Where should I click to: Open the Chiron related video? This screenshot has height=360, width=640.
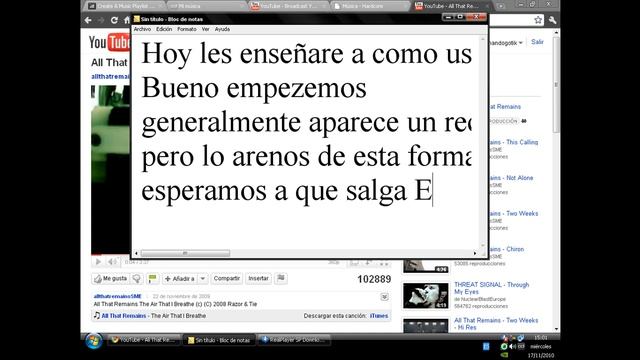click(x=507, y=249)
